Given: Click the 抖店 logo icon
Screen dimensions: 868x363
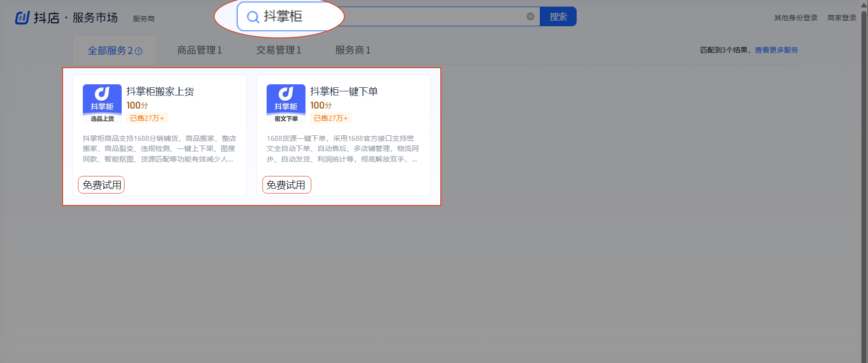Looking at the screenshot, I should pyautogui.click(x=22, y=18).
